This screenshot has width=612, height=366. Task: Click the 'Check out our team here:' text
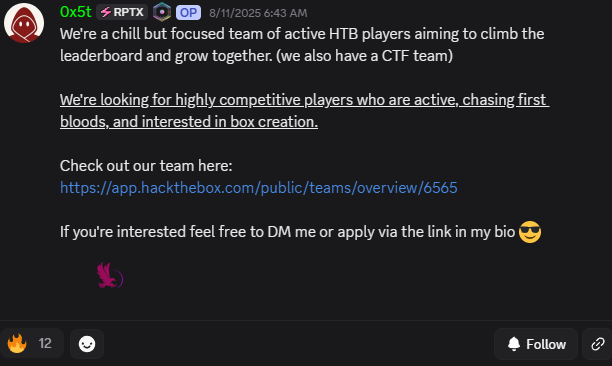[146, 166]
